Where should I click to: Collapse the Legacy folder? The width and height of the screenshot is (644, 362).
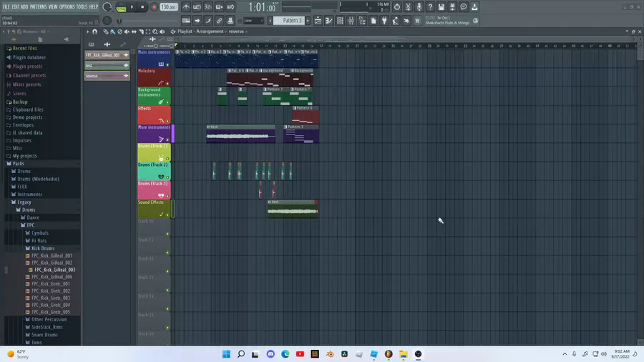(x=24, y=202)
